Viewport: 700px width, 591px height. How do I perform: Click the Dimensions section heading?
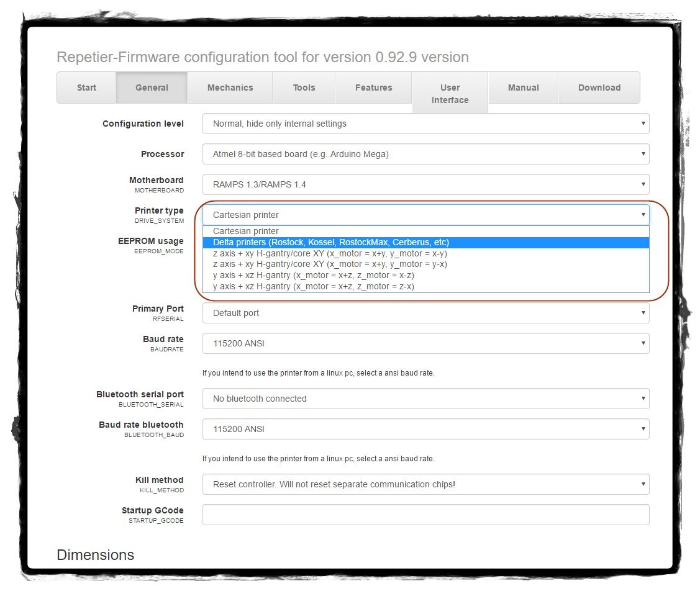point(95,555)
